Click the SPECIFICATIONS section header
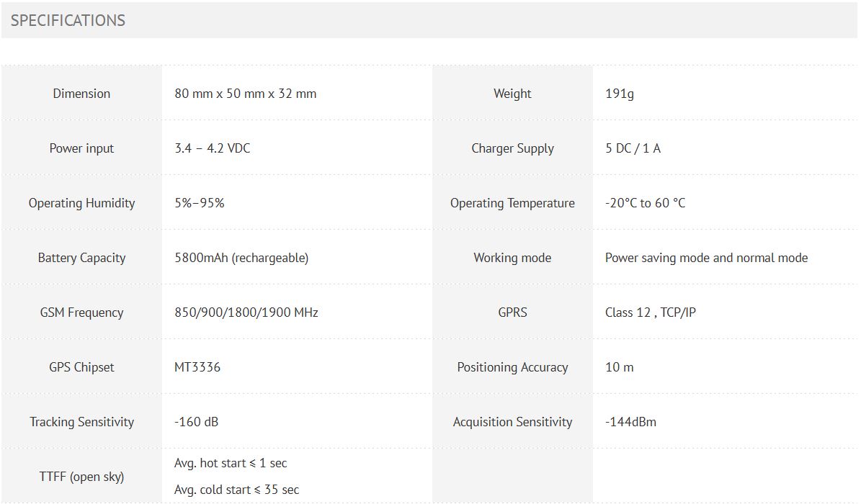Viewport: 861px width, 504px height. tap(68, 21)
